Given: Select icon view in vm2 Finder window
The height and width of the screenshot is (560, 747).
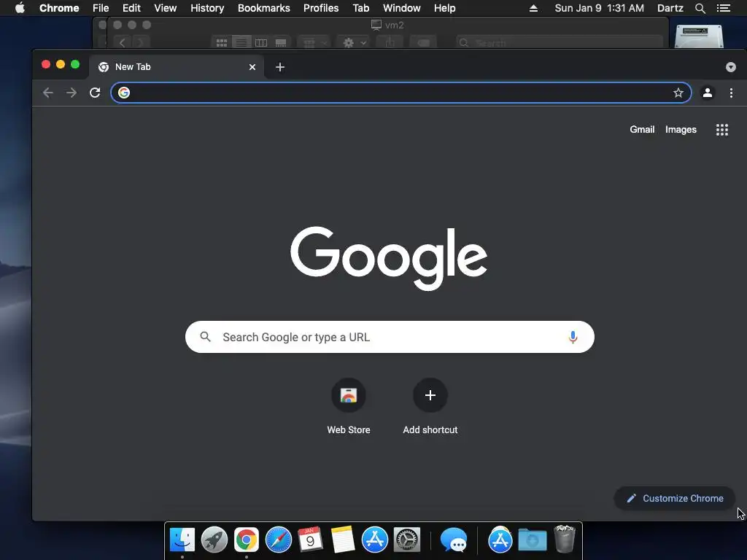Looking at the screenshot, I should tap(222, 43).
